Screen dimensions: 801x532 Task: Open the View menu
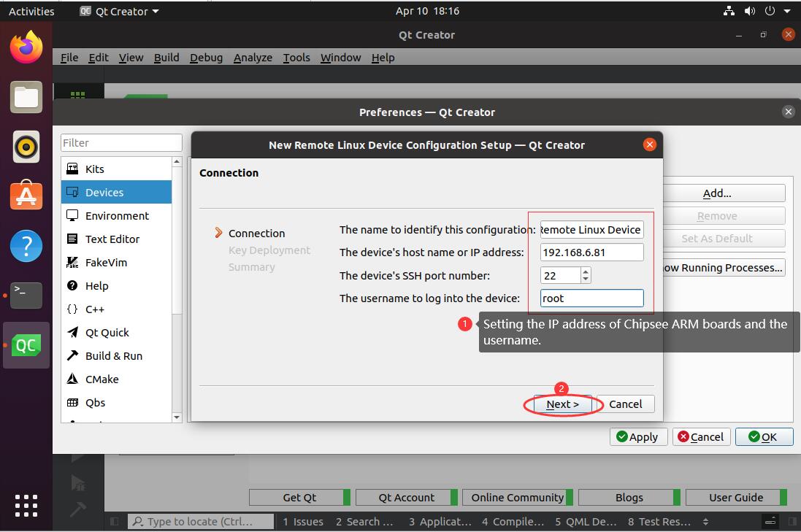coord(131,58)
